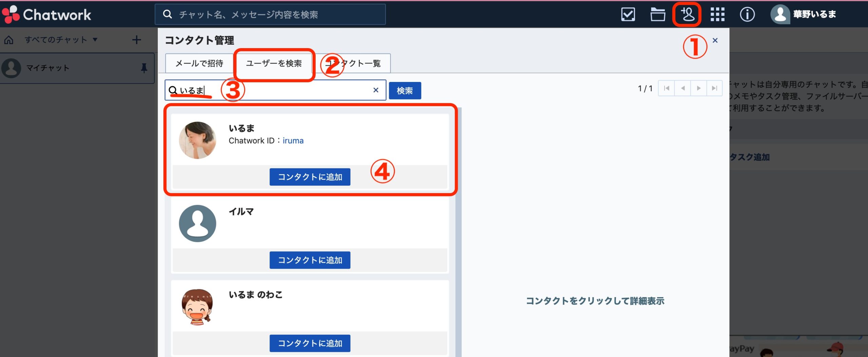
Task: Open the apps grid icon
Action: (717, 15)
